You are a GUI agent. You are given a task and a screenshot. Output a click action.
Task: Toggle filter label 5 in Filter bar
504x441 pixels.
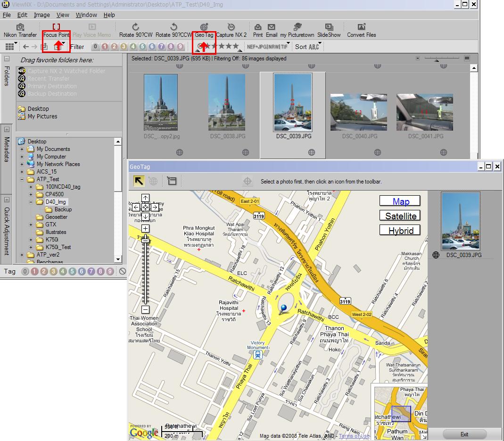142,47
